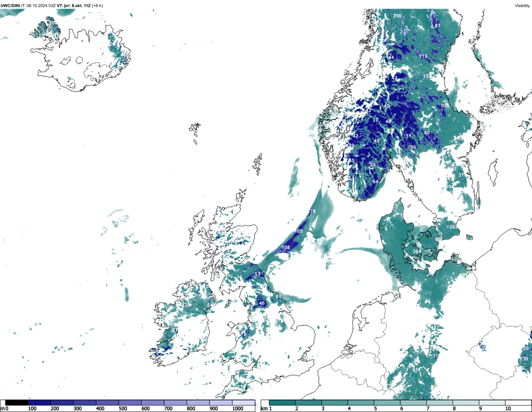Click value '54' in southern Norway
The image size is (532, 412).
(x=375, y=182)
